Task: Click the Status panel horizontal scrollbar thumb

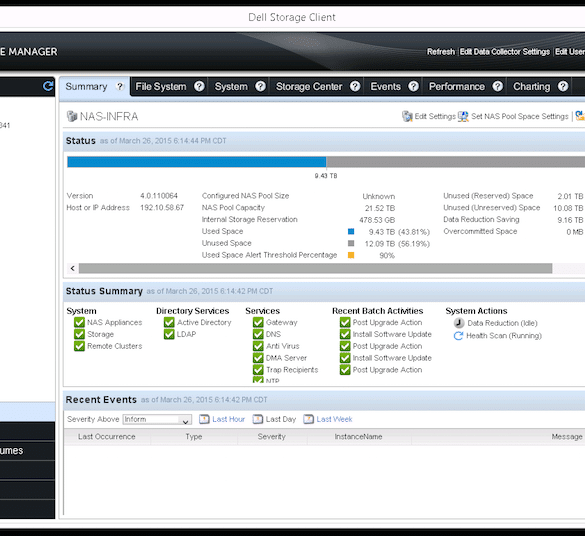Action: click(315, 268)
